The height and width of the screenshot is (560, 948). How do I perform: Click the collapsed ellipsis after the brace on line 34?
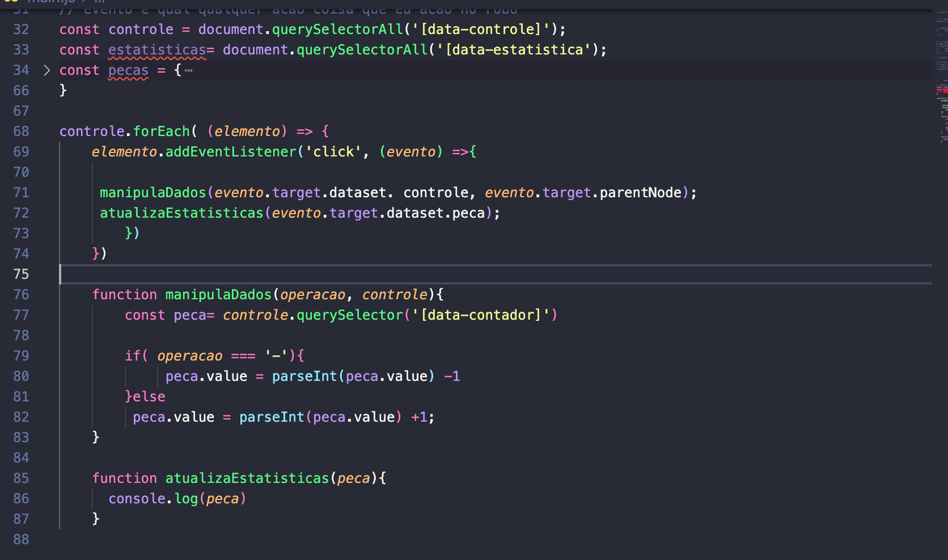tap(188, 70)
